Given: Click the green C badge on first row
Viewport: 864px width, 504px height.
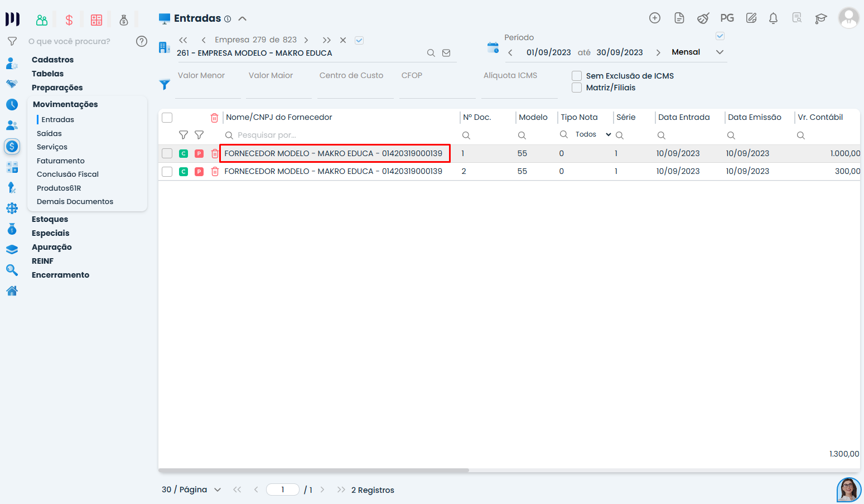Looking at the screenshot, I should tap(184, 154).
